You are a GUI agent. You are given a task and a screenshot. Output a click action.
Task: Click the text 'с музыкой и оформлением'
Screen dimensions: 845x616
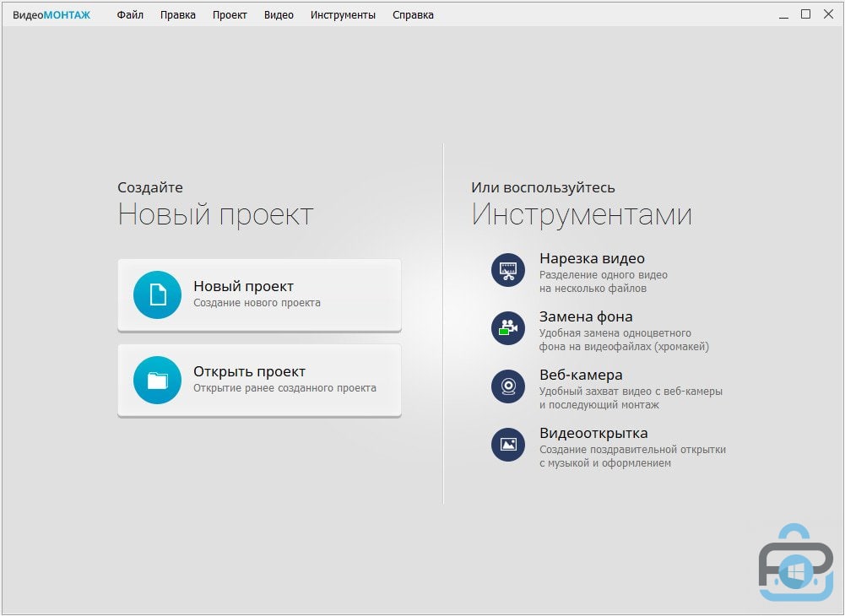tap(605, 463)
